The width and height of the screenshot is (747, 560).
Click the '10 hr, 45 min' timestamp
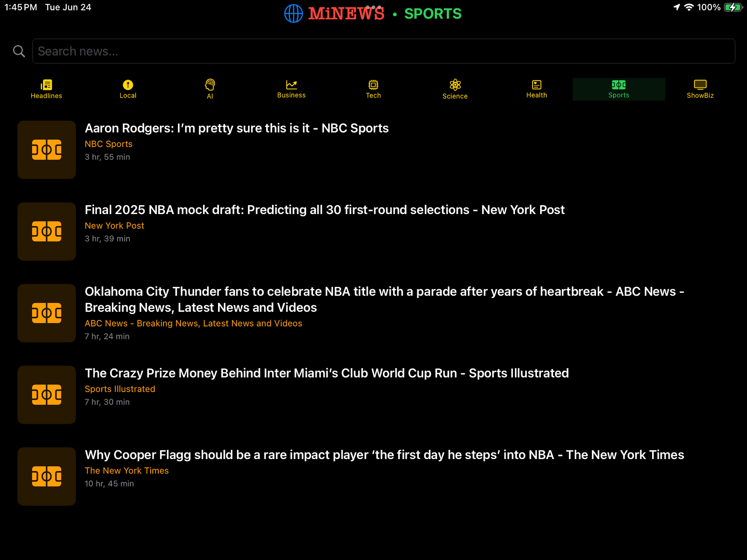coord(109,484)
